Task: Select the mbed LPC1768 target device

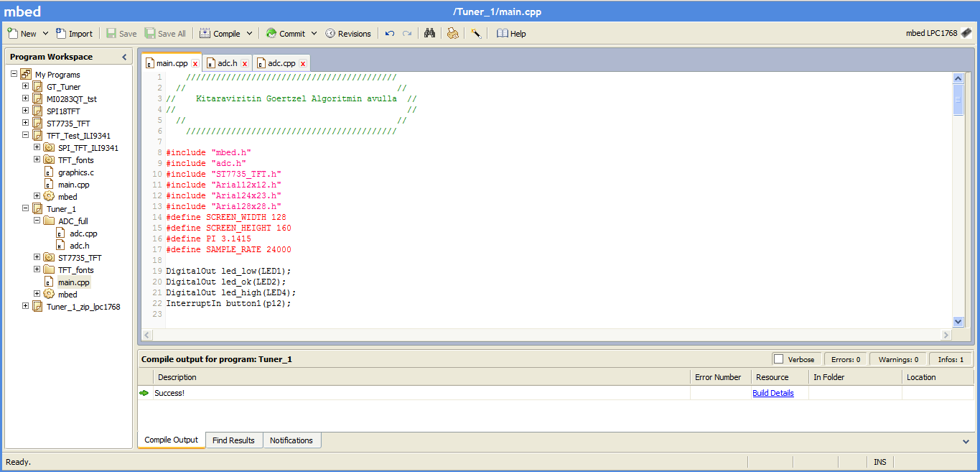Action: tap(939, 33)
